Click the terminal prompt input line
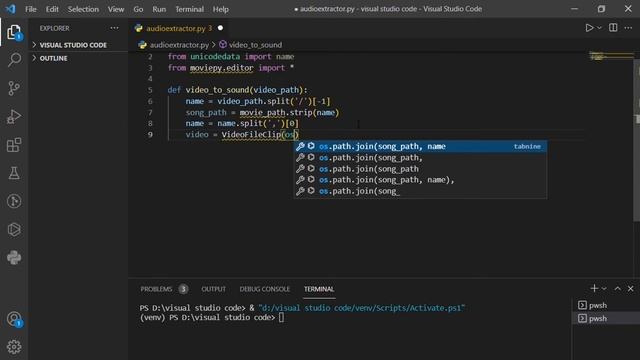 (211, 318)
